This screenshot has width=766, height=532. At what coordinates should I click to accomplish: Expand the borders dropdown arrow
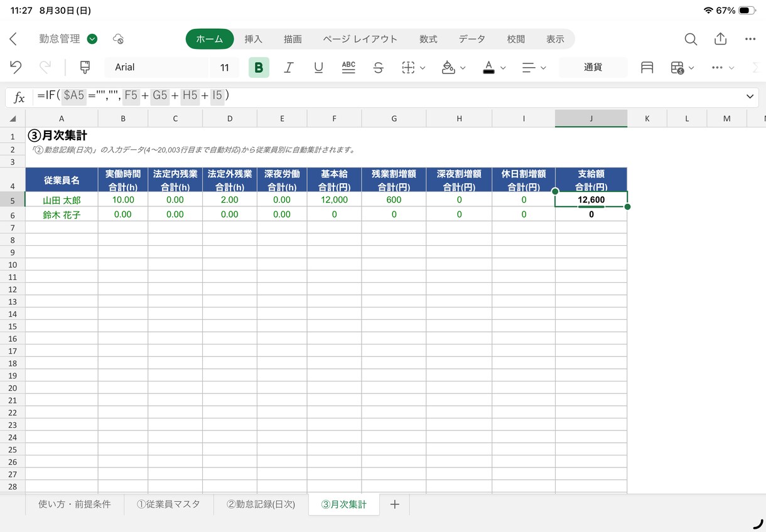point(423,68)
